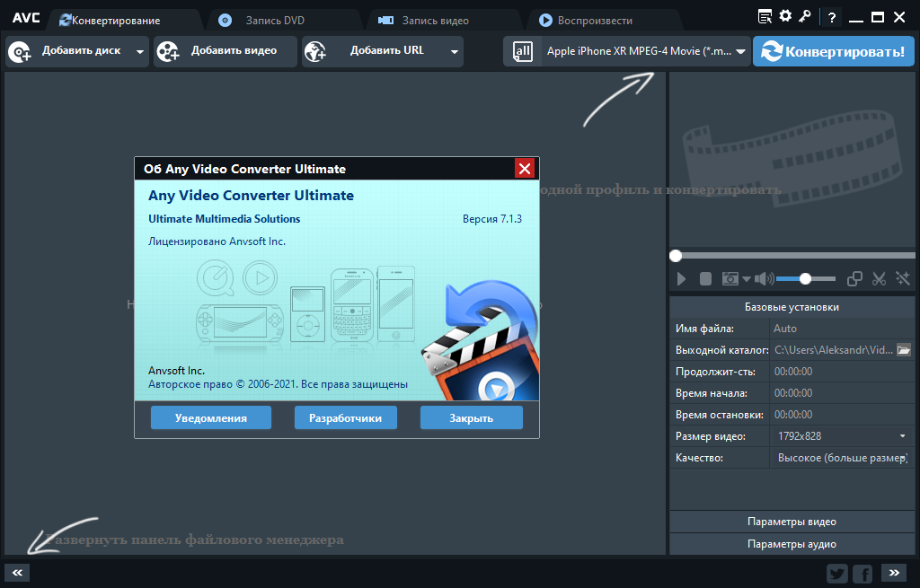This screenshot has width=920, height=588.
Task: Open the quality dropdown set to Высокое
Action: (x=842, y=458)
